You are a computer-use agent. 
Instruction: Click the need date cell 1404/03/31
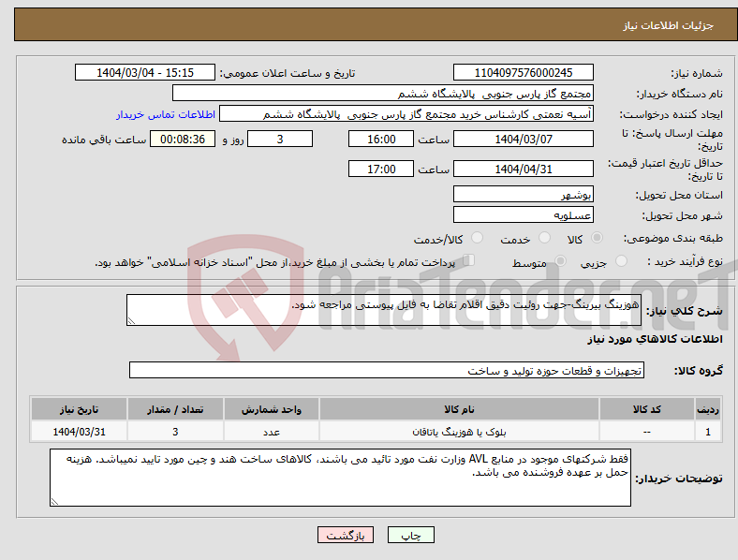[79, 432]
